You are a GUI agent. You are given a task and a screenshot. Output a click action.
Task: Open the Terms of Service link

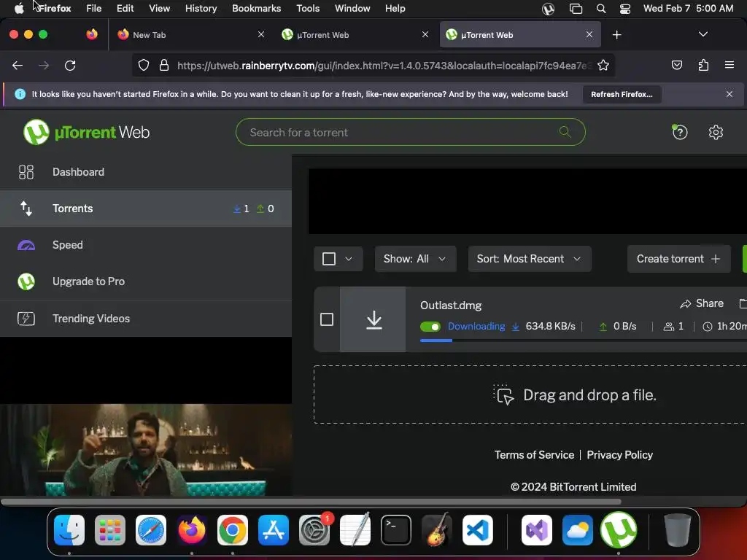coord(534,455)
